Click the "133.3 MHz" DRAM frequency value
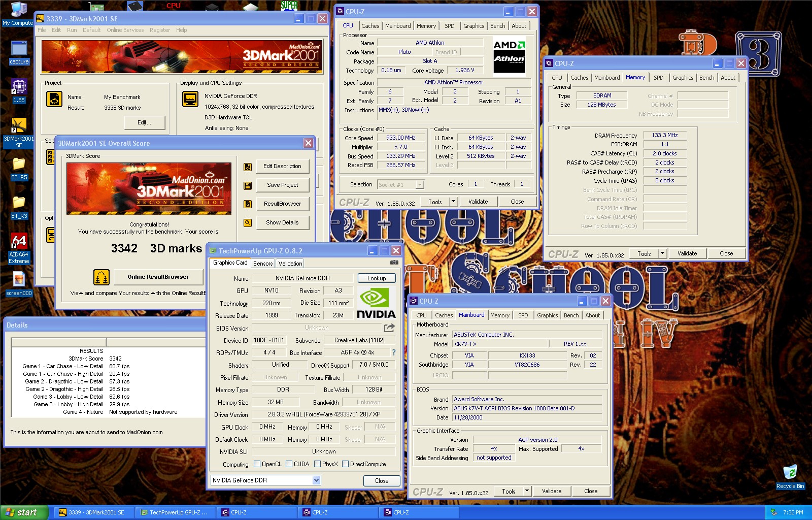The height and width of the screenshot is (520, 812). tap(665, 136)
